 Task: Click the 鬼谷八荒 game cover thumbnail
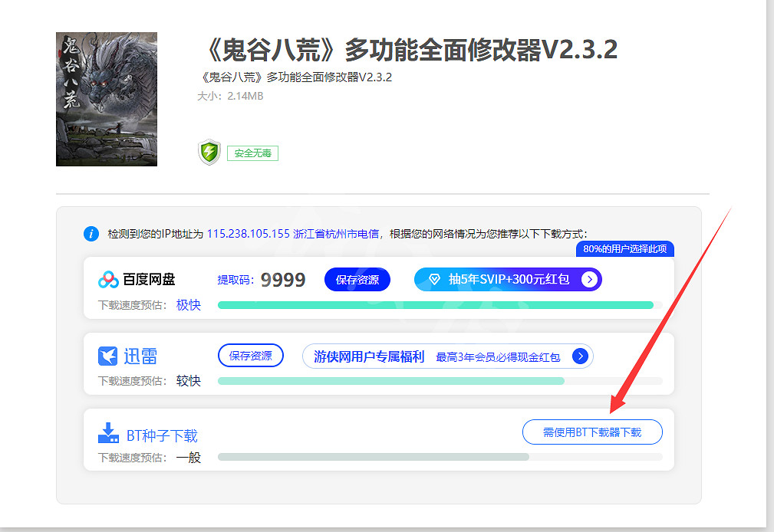[106, 98]
